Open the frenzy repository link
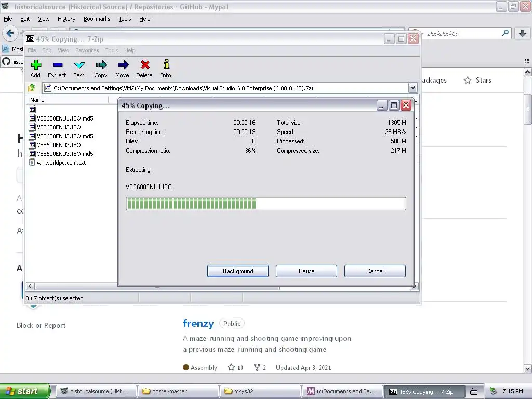 (198, 323)
